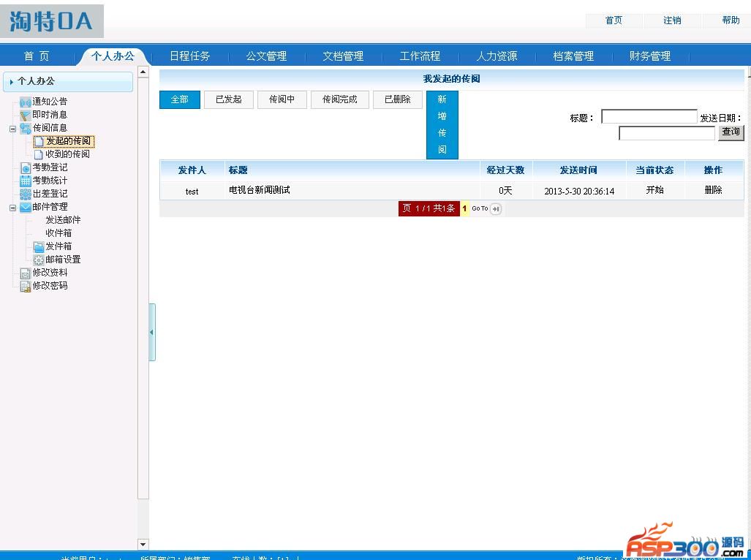Image resolution: width=751 pixels, height=560 pixels.
Task: Open the 出差登记 business trip icon
Action: 26,194
